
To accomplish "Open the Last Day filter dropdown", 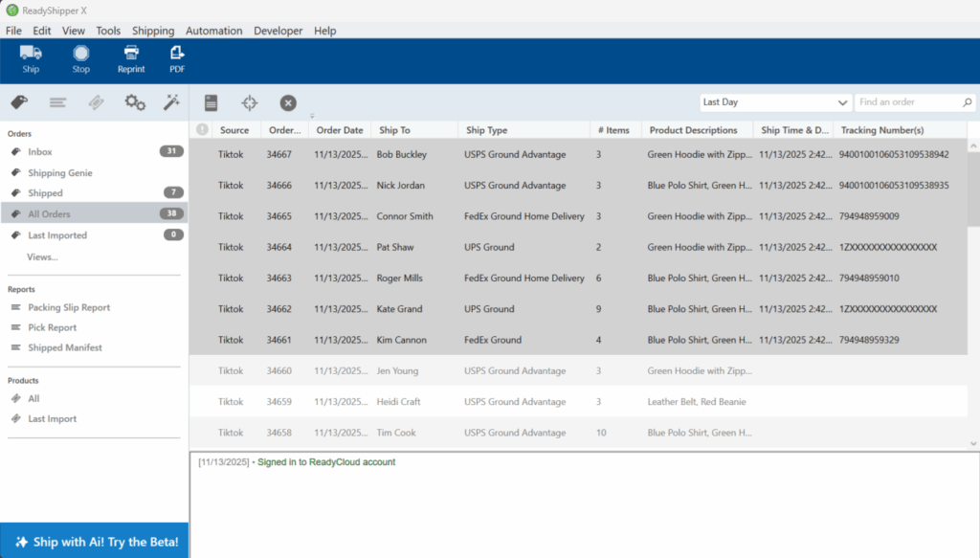I will click(774, 102).
